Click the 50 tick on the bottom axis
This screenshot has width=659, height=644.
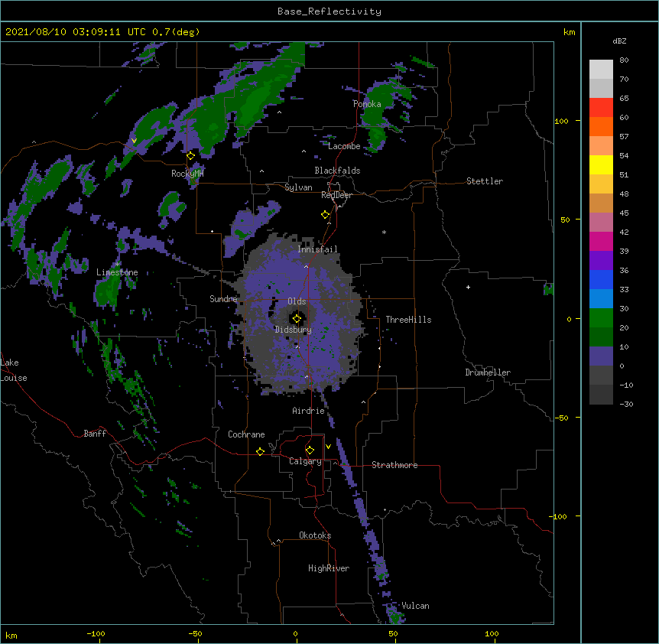(393, 633)
